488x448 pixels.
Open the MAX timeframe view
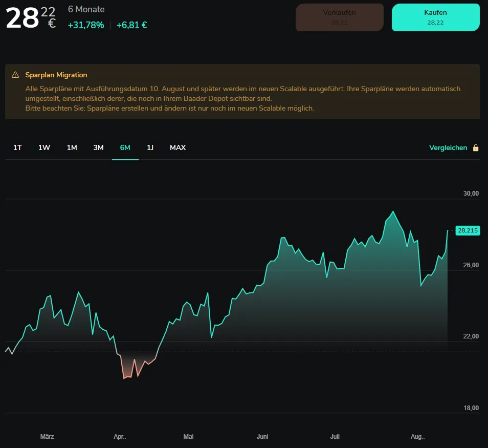tap(178, 147)
